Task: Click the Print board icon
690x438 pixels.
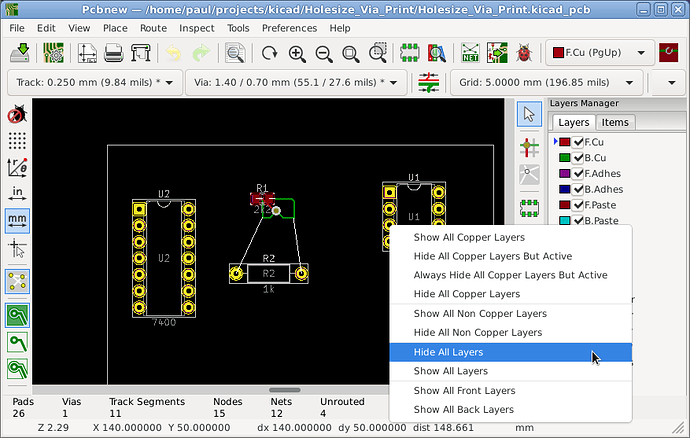Action: [x=114, y=53]
